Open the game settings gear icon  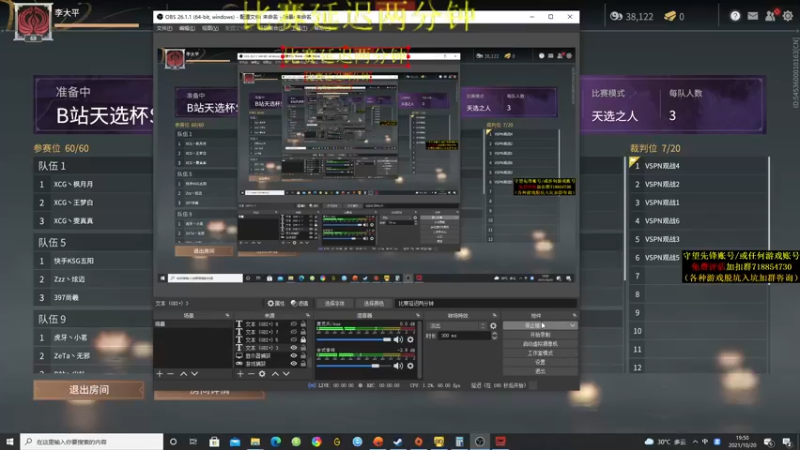[x=788, y=16]
